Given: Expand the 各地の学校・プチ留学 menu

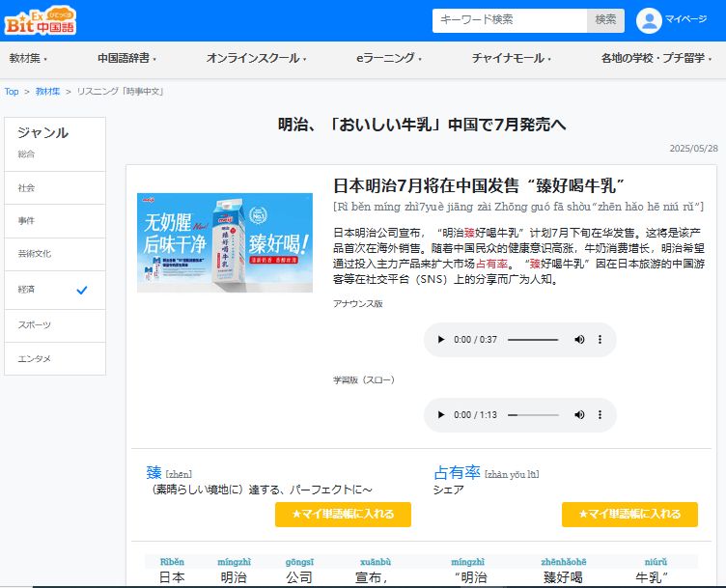Looking at the screenshot, I should 656,58.
